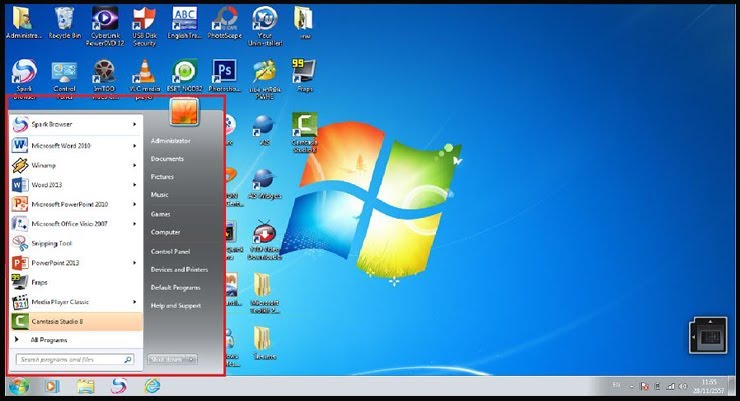Open USB Disk Security desktop shortcut
The width and height of the screenshot is (740, 401).
coord(144,20)
